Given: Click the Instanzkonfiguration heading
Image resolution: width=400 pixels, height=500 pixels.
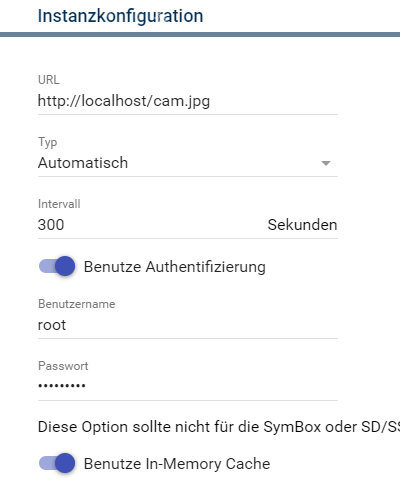Looking at the screenshot, I should point(120,16).
